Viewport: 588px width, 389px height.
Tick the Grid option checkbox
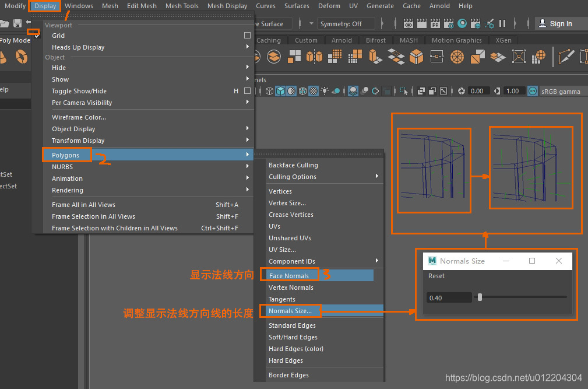[x=247, y=35]
